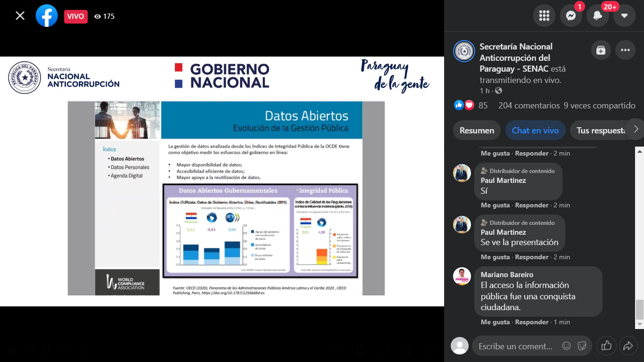644x362 pixels.
Task: Click the 175 viewers count
Action: [104, 16]
